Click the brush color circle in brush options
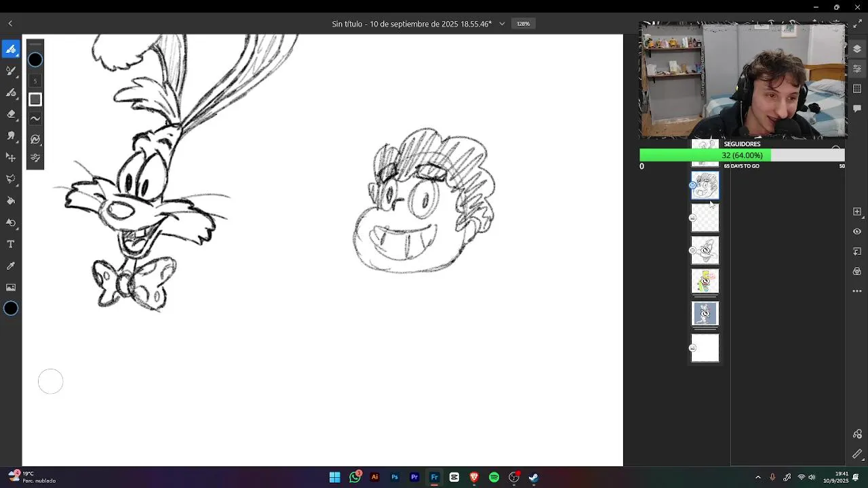The image size is (868, 488). 35,60
